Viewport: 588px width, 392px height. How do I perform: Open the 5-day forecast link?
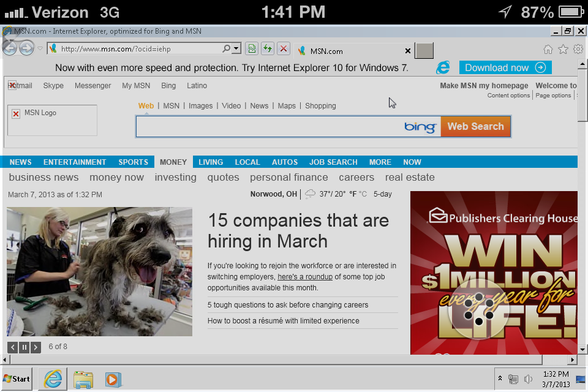coord(382,194)
